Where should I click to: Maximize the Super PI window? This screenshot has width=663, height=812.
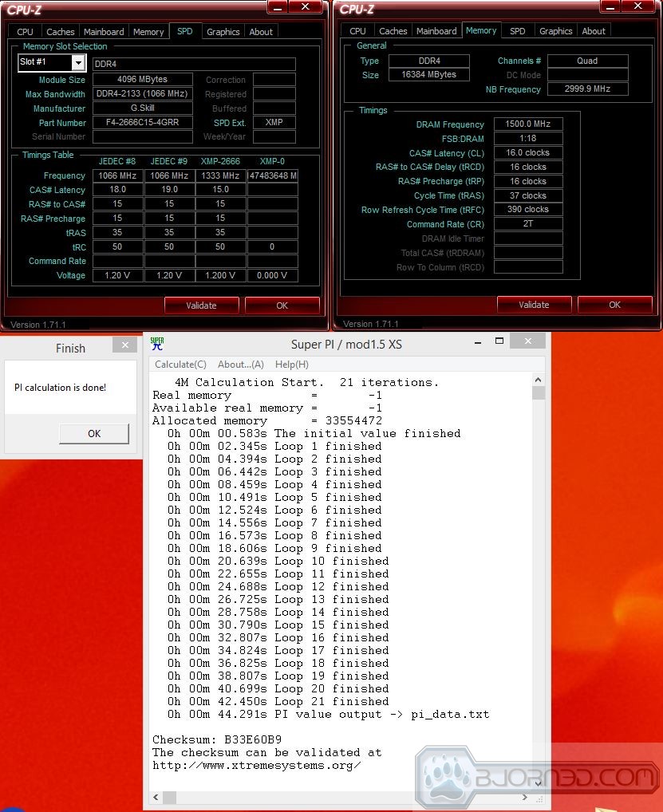pyautogui.click(x=499, y=341)
